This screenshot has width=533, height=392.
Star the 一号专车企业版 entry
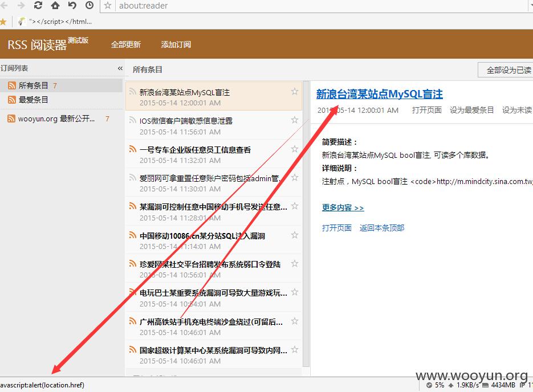point(295,149)
